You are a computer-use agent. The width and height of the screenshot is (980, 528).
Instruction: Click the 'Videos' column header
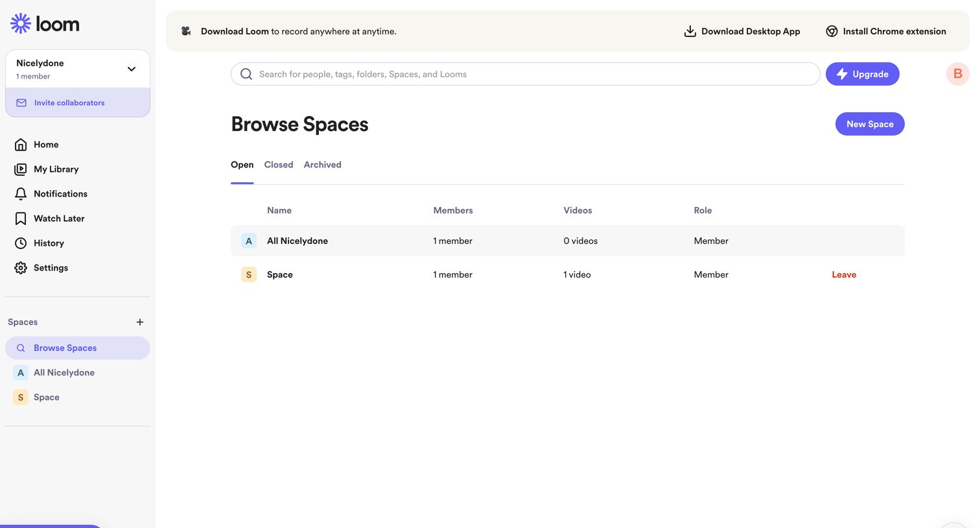[x=577, y=210]
